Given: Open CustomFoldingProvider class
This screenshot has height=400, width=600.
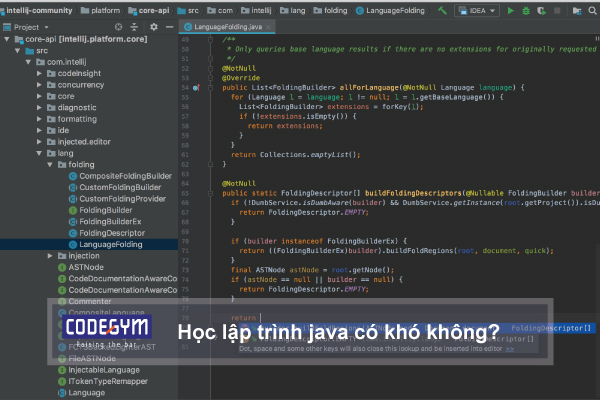Looking at the screenshot, I should (117, 199).
